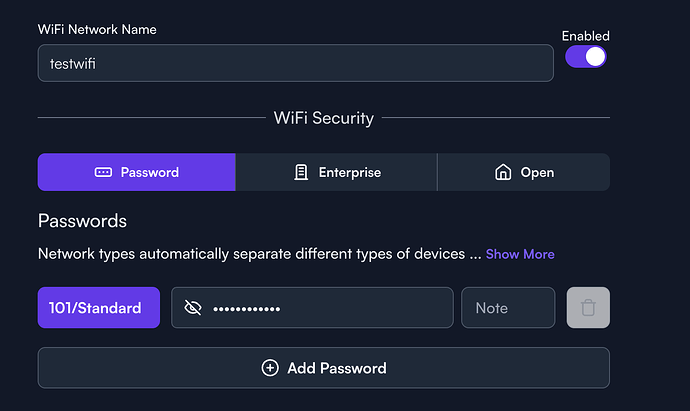Click the WiFi Security section heading

[324, 118]
